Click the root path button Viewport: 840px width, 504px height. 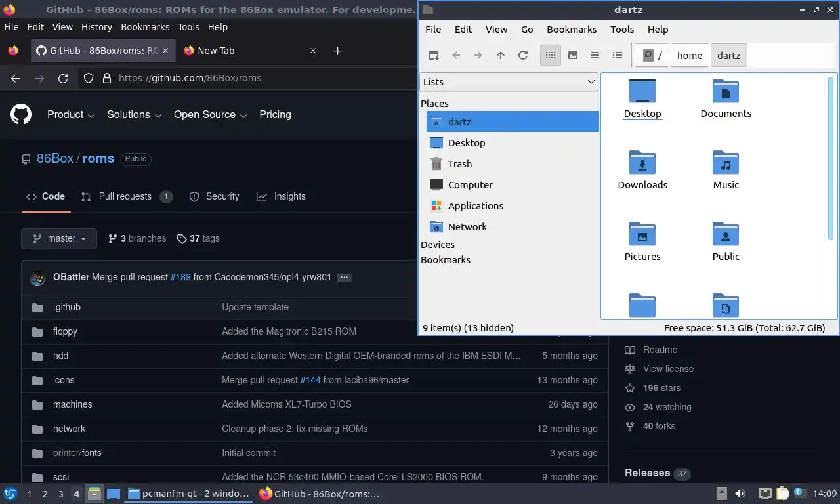pos(652,56)
